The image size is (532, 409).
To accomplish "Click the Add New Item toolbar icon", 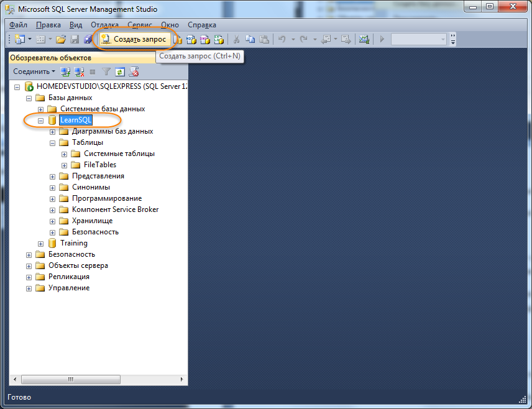I will [41, 39].
